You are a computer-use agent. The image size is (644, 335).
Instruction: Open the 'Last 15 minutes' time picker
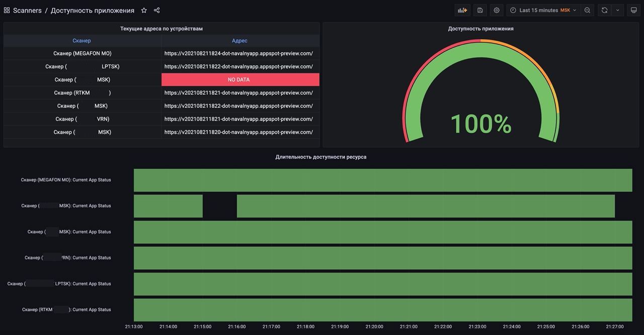[543, 10]
